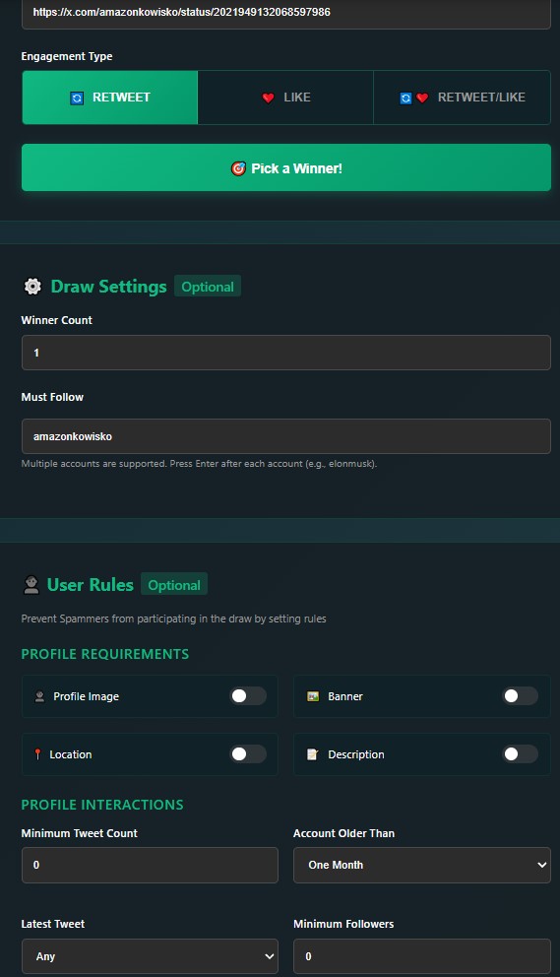This screenshot has width=560, height=977.
Task: Click the Winner Count field
Action: (286, 353)
